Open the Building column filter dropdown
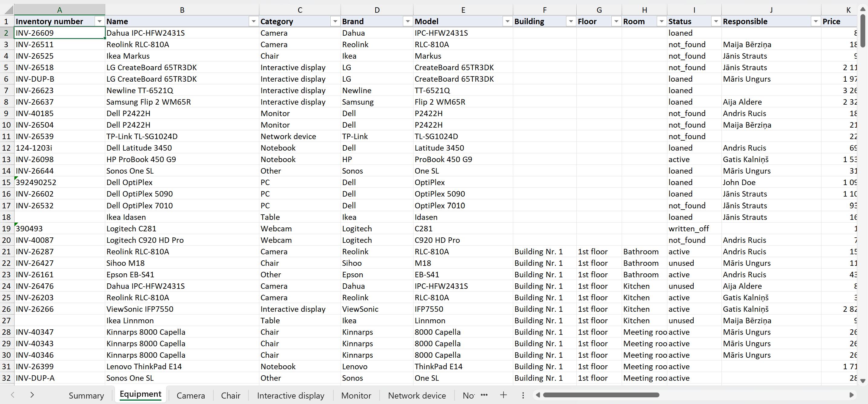The height and width of the screenshot is (404, 868). pos(571,21)
